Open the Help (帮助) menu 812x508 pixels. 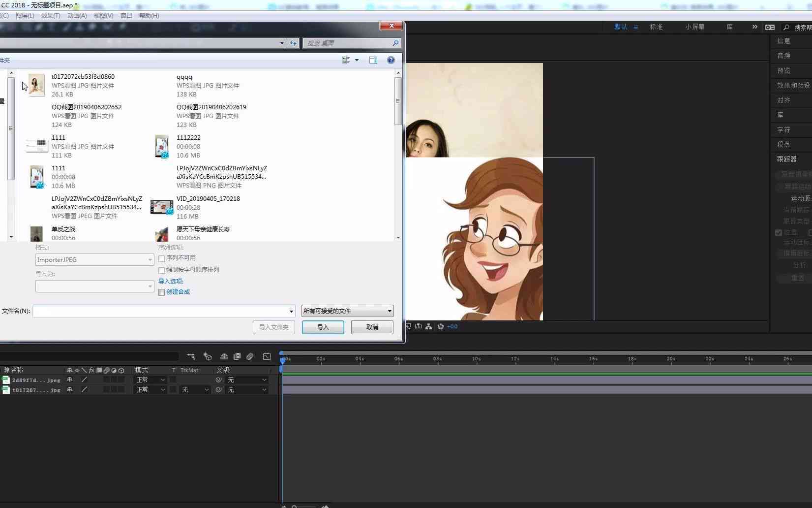click(x=149, y=16)
